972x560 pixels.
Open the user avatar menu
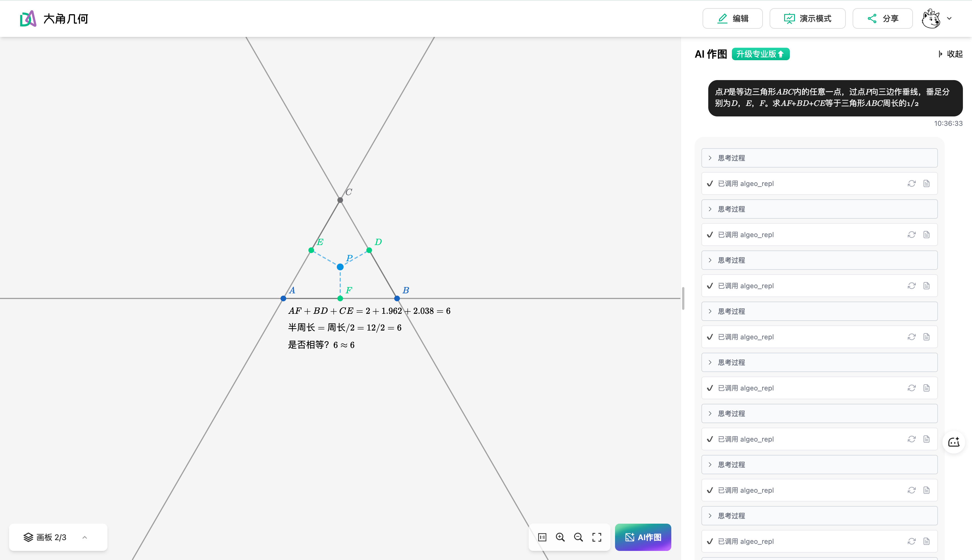(x=931, y=18)
